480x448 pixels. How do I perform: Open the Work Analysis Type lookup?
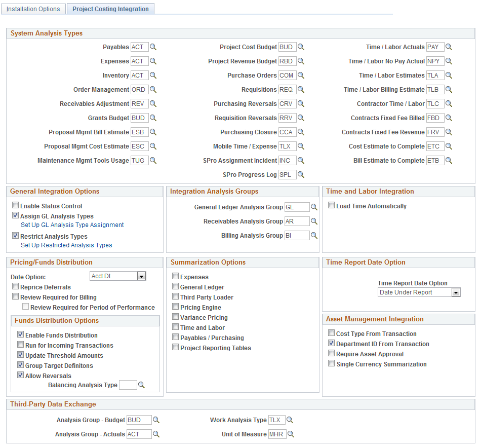pyautogui.click(x=290, y=420)
